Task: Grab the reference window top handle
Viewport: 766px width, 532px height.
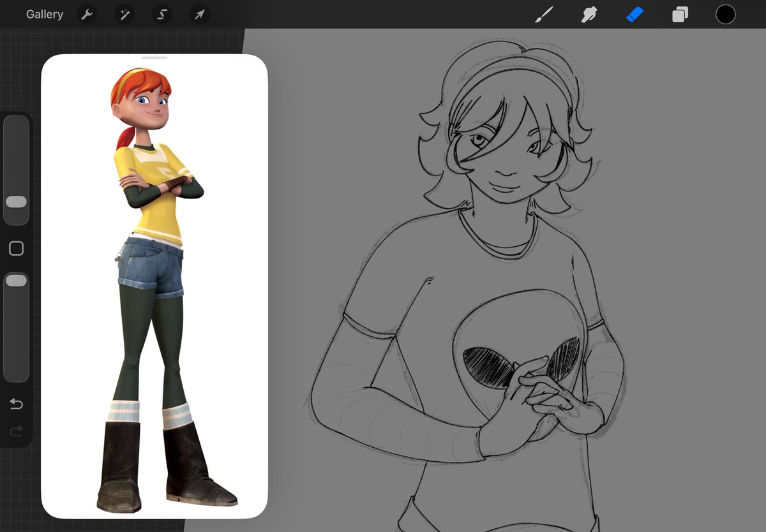Action: pos(154,58)
